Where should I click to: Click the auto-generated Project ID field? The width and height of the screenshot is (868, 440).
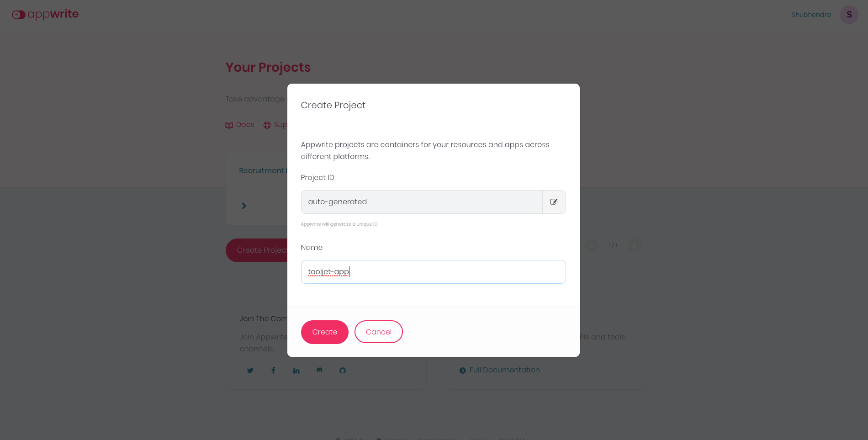tap(420, 201)
